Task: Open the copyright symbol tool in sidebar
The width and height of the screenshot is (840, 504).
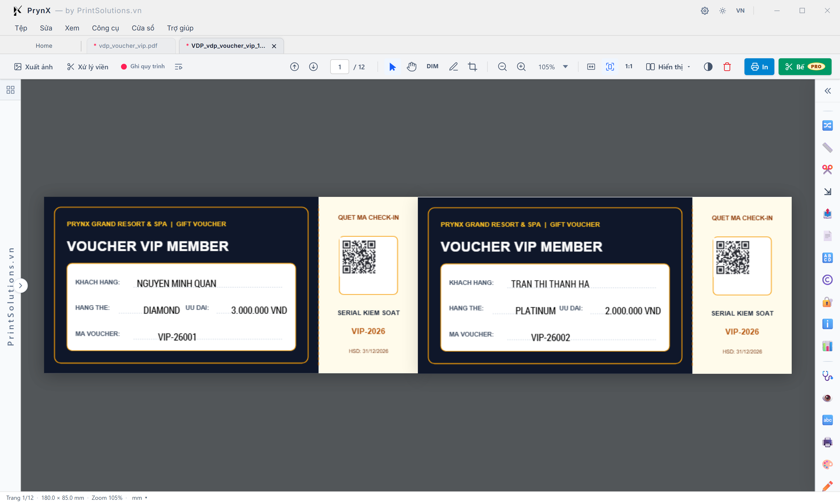Action: tap(827, 280)
